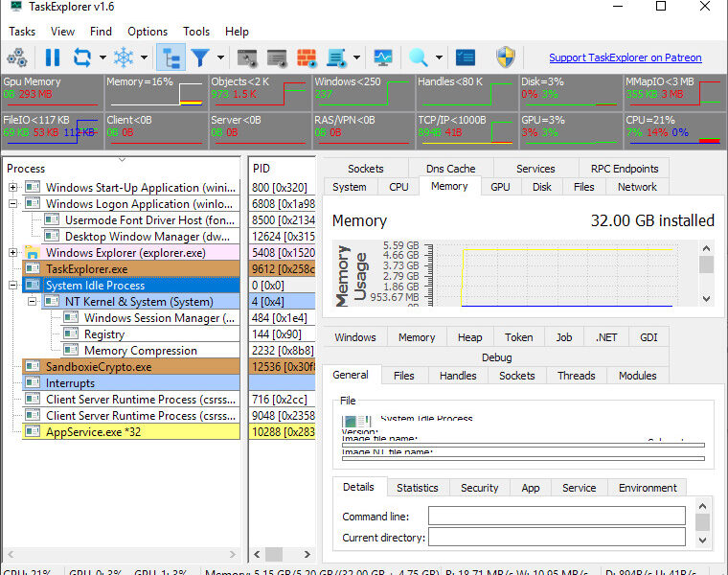Click the snowflake freeze icon

pos(124,57)
